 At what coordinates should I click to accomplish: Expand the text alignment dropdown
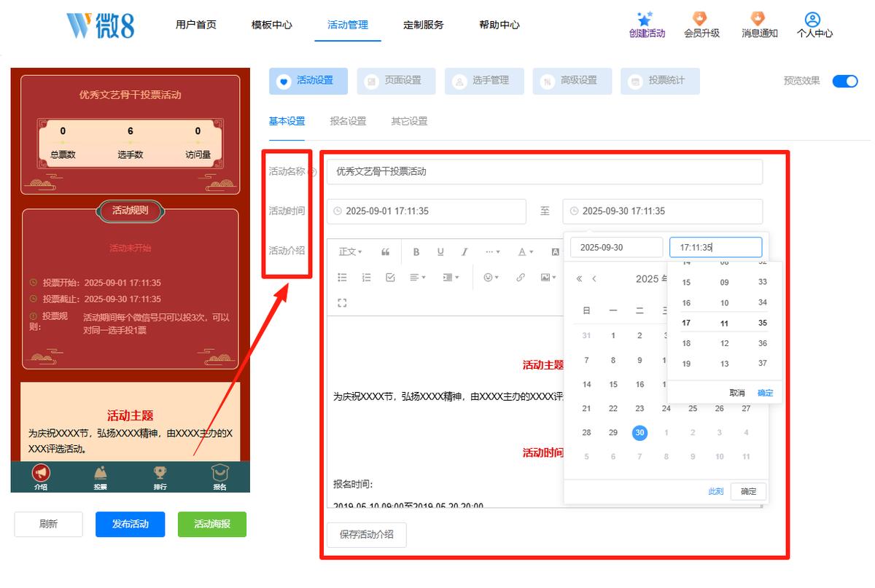click(x=417, y=278)
